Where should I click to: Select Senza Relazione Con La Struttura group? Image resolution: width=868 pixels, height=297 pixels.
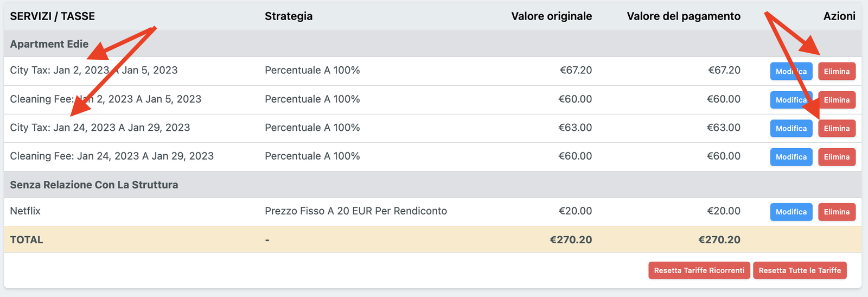click(x=94, y=185)
